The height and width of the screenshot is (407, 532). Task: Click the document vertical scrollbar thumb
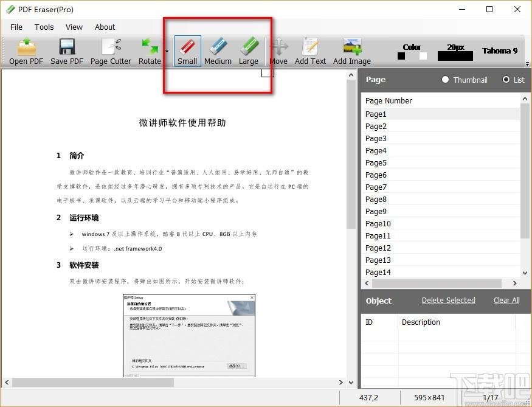pos(351,155)
